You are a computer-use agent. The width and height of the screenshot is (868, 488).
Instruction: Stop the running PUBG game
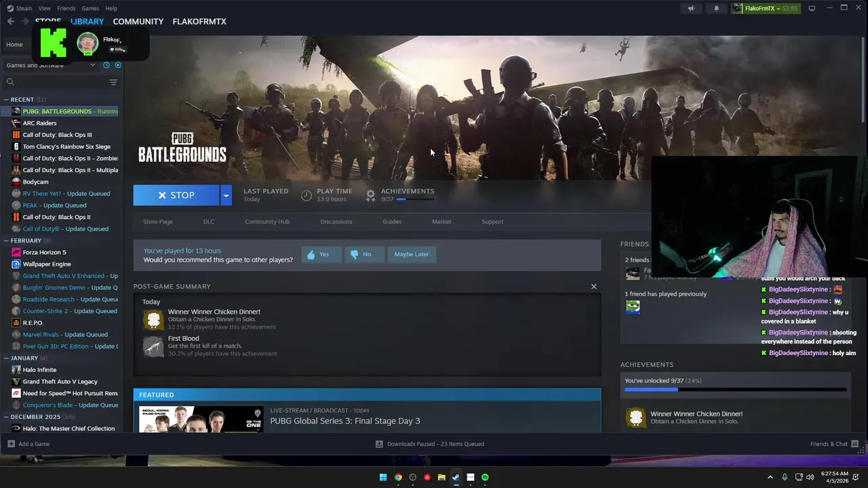176,195
